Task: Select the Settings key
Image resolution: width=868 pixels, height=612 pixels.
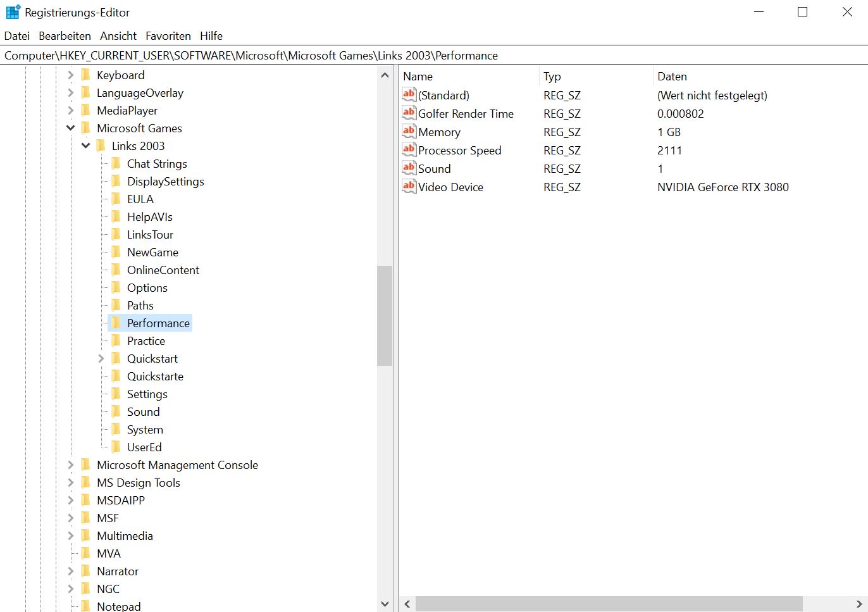Action: pyautogui.click(x=147, y=394)
